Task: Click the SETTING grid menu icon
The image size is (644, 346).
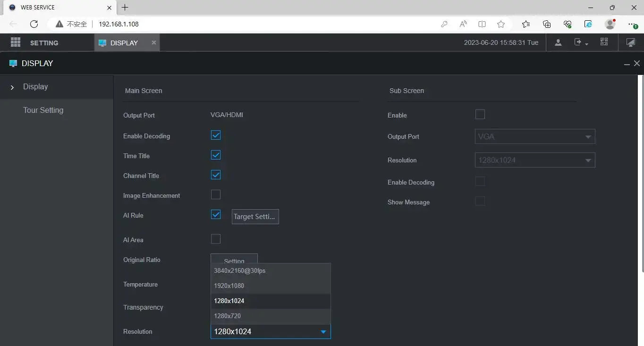Action: click(x=16, y=42)
